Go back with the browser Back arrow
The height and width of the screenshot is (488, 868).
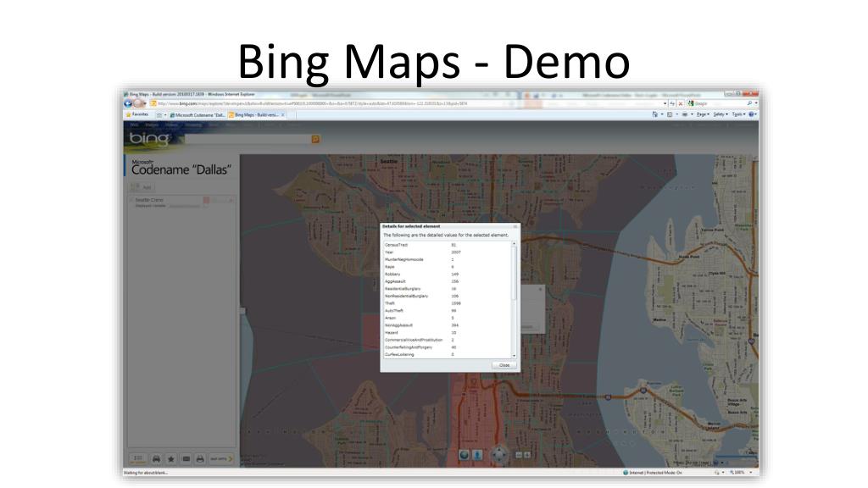click(x=128, y=103)
